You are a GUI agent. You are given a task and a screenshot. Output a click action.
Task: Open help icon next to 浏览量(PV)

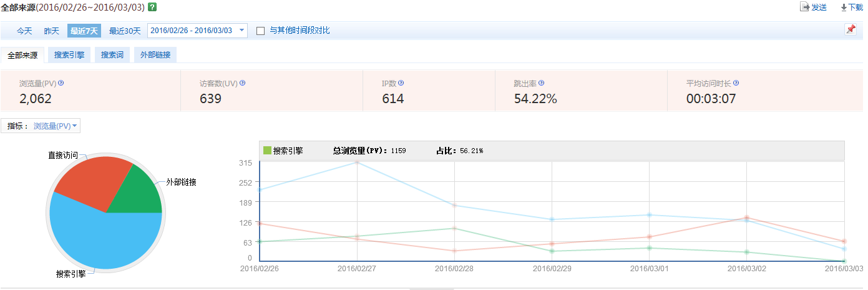tap(61, 83)
